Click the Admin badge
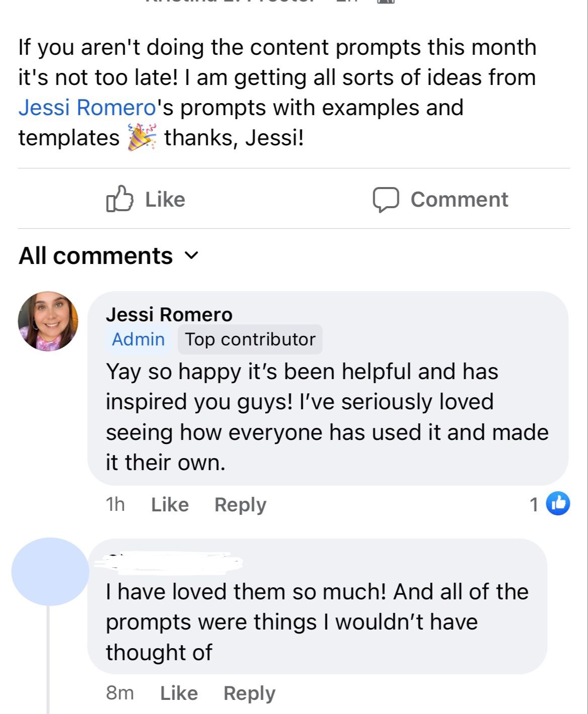588x714 pixels. 138,339
